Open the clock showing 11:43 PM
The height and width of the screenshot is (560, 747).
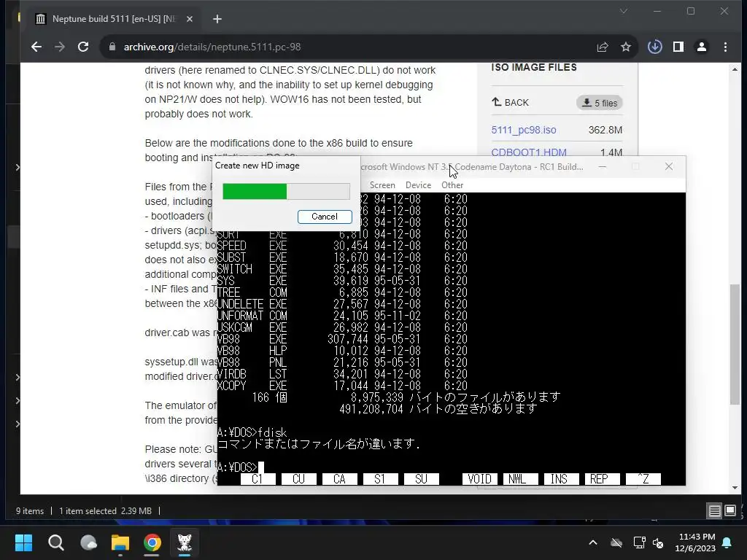point(695,542)
